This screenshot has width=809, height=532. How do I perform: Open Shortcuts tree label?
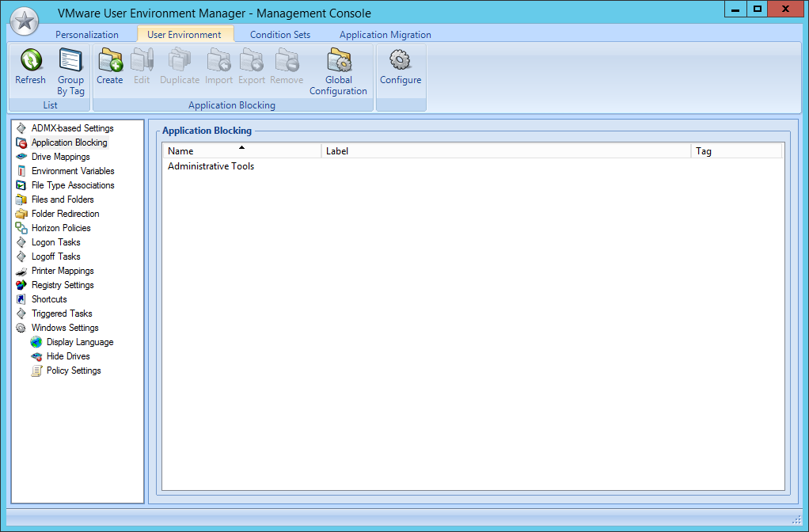pos(49,299)
